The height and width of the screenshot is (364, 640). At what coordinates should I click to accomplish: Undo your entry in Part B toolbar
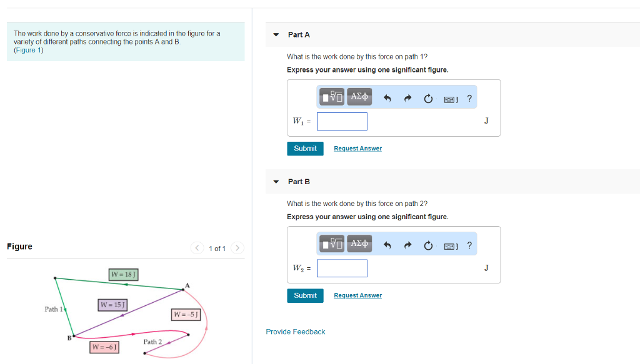386,245
